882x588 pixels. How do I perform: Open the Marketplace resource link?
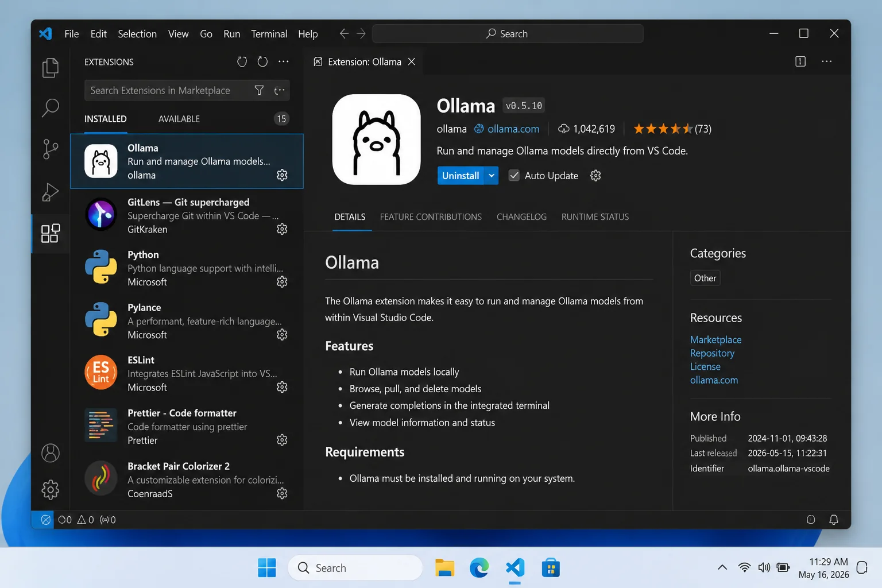[x=715, y=339]
